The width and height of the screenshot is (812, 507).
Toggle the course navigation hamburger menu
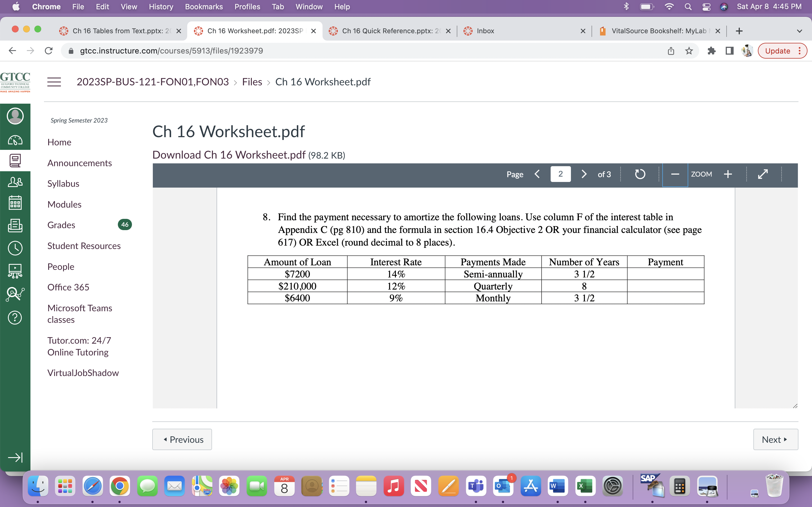54,81
